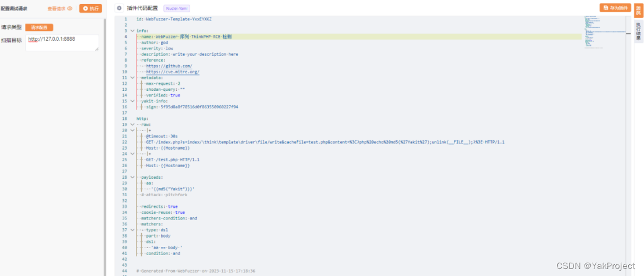Click the reference: line 8
Viewport: 644px width, 276px height.
click(x=153, y=60)
